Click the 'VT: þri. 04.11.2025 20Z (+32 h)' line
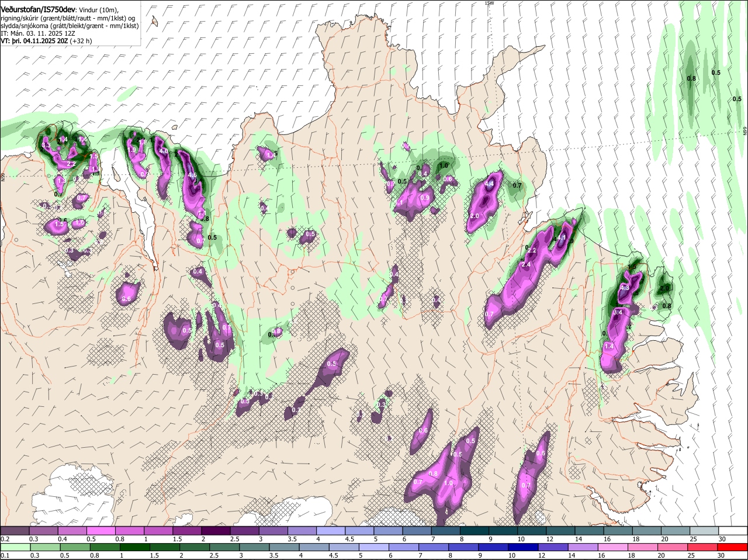 click(x=46, y=41)
